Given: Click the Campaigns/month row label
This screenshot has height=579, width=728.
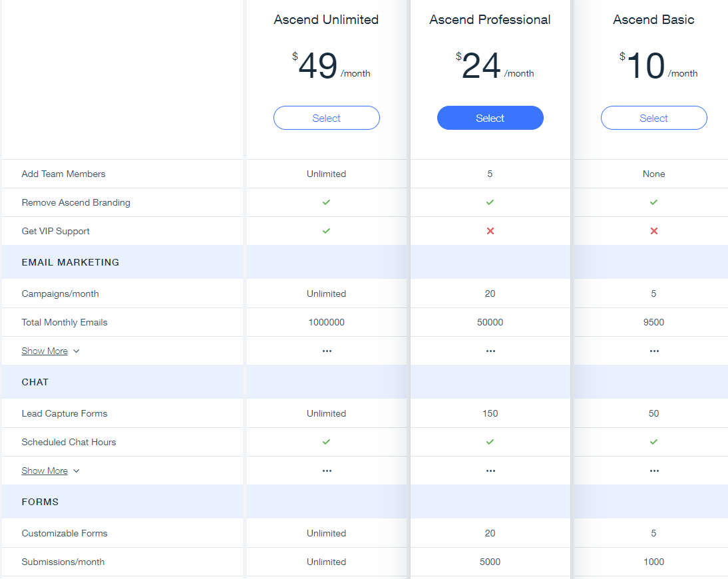Looking at the screenshot, I should coord(61,293).
